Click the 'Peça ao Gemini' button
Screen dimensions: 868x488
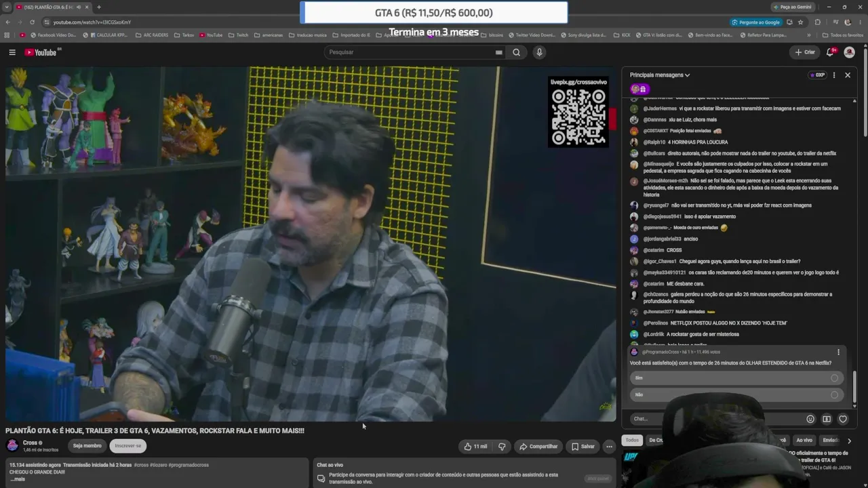point(792,7)
